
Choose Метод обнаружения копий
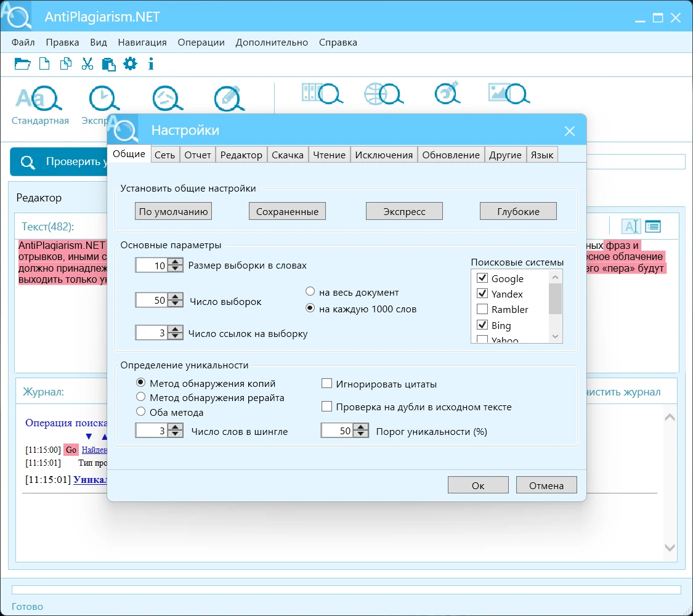tap(140, 383)
